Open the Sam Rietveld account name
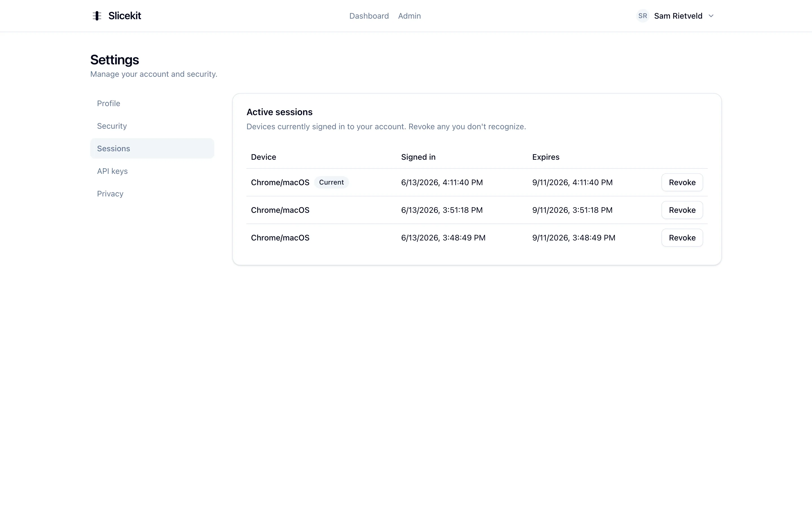This screenshot has width=812, height=508. pyautogui.click(x=678, y=16)
